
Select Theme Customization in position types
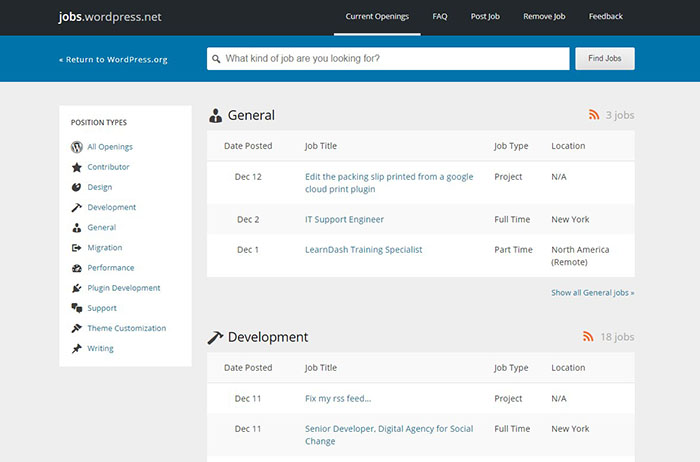coord(126,328)
